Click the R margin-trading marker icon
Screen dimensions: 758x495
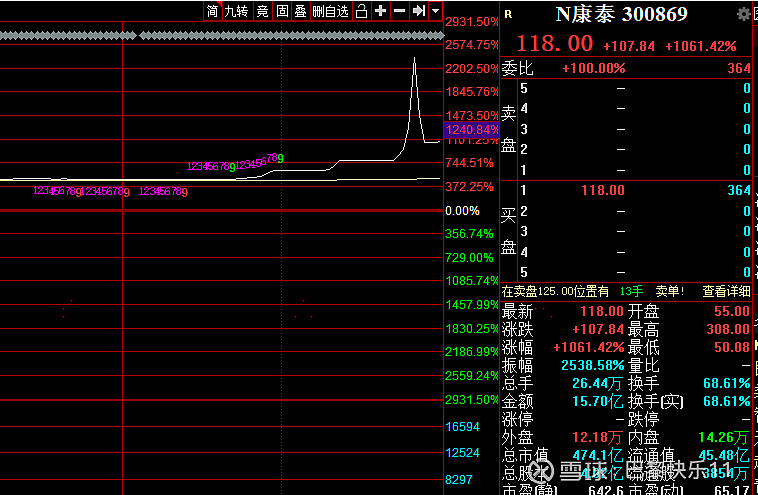(x=508, y=15)
